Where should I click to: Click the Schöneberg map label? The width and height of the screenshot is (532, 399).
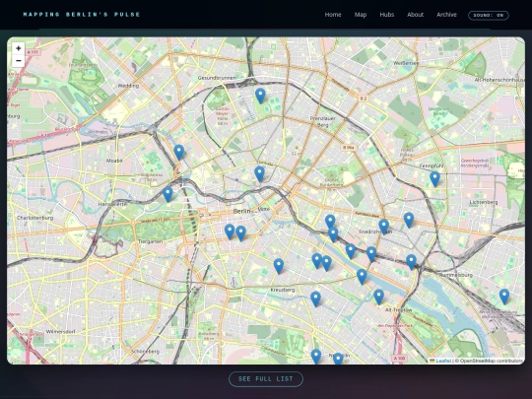pyautogui.click(x=145, y=351)
